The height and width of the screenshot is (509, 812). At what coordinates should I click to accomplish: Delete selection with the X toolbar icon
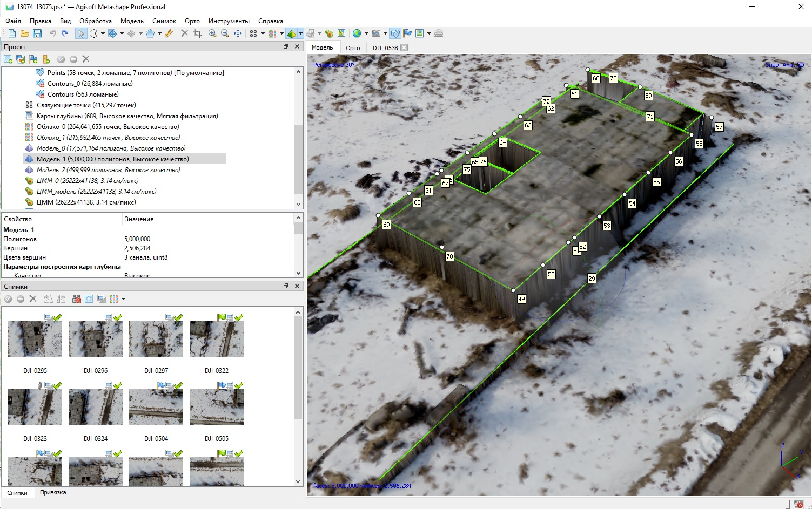click(x=185, y=33)
